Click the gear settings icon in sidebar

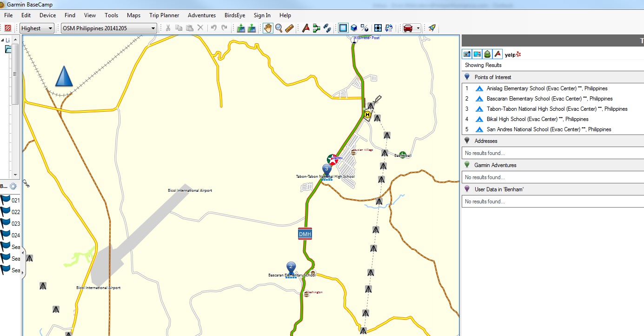point(13,186)
